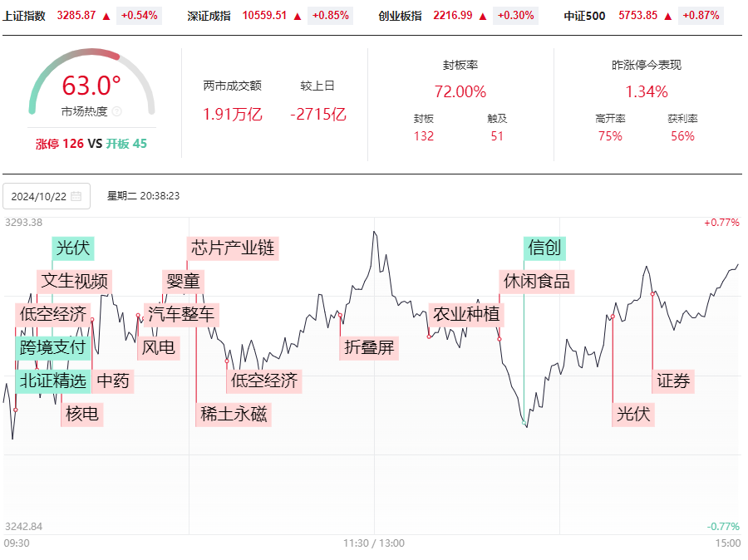The height and width of the screenshot is (560, 748).
Task: Open the 中证500 index quote
Action: [x=643, y=16]
